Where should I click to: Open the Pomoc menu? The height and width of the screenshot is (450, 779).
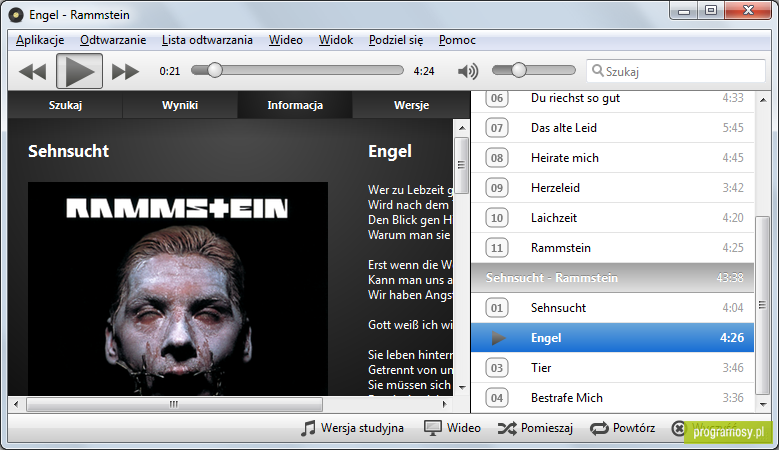[457, 40]
